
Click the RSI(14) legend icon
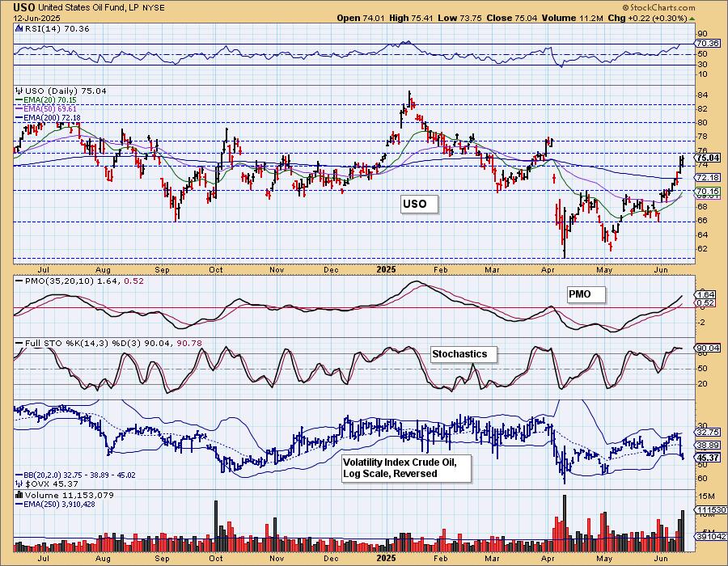click(18, 29)
